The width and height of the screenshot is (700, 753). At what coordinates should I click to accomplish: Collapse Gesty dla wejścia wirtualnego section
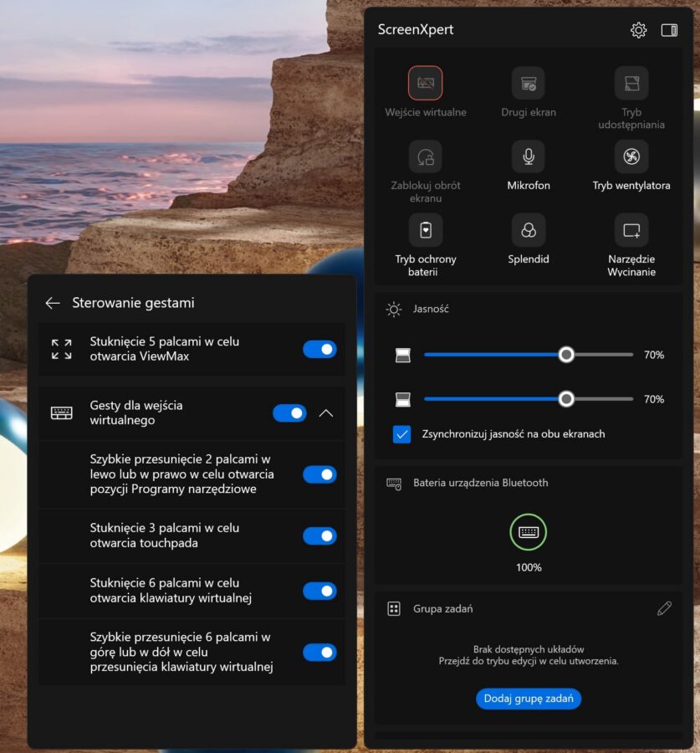click(x=327, y=412)
